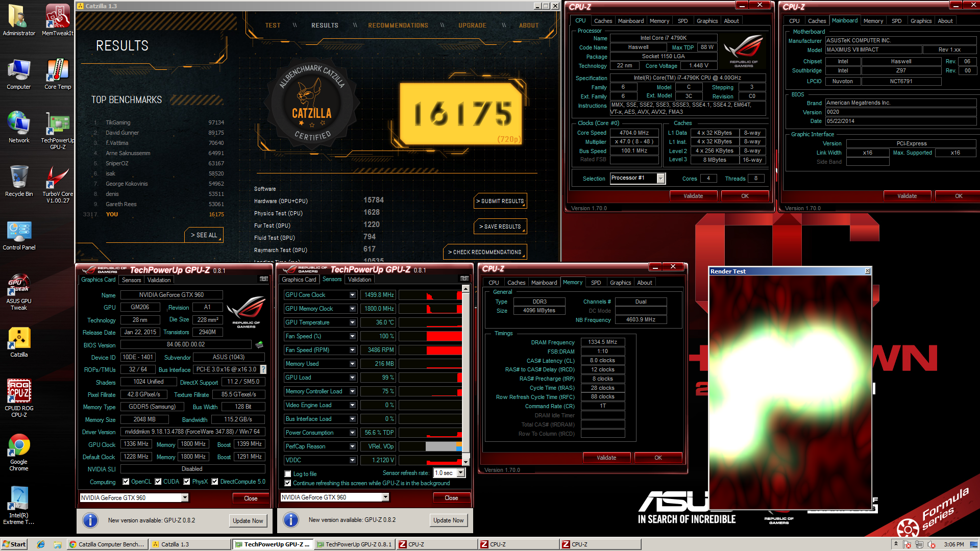Open GPU selector dropdown in Sensors window
This screenshot has width=980, height=551.
tap(385, 497)
